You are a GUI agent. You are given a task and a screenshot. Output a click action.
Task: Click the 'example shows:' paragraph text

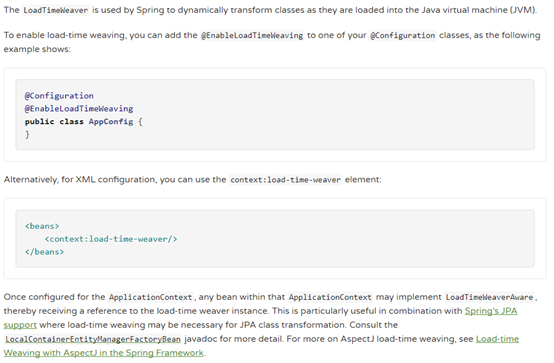pyautogui.click(x=37, y=49)
